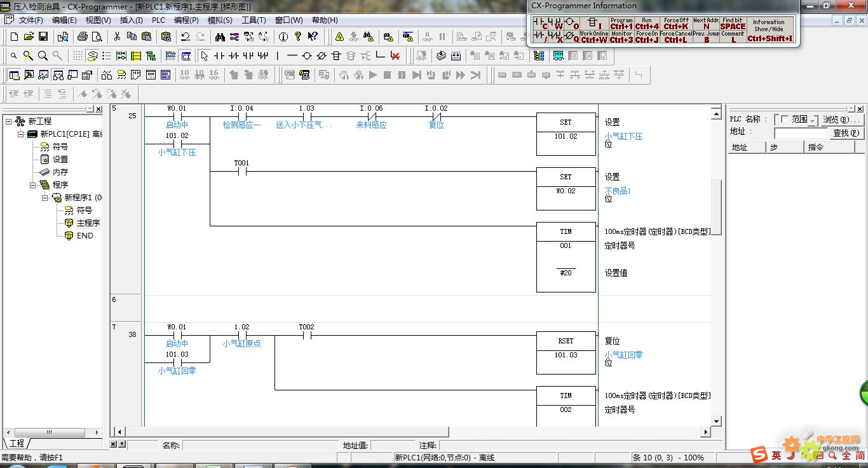The height and width of the screenshot is (468, 868).
Task: Open the 帮助(H) menu
Action: pyautogui.click(x=325, y=20)
